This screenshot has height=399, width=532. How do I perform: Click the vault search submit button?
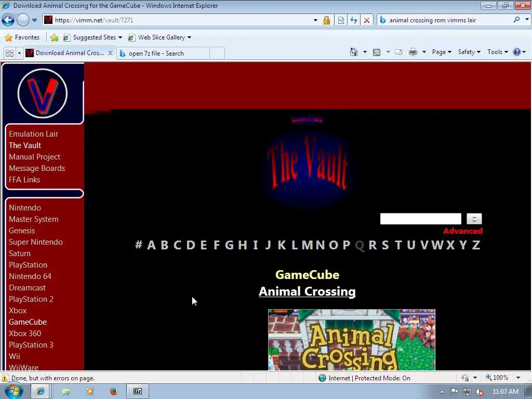coord(474,219)
